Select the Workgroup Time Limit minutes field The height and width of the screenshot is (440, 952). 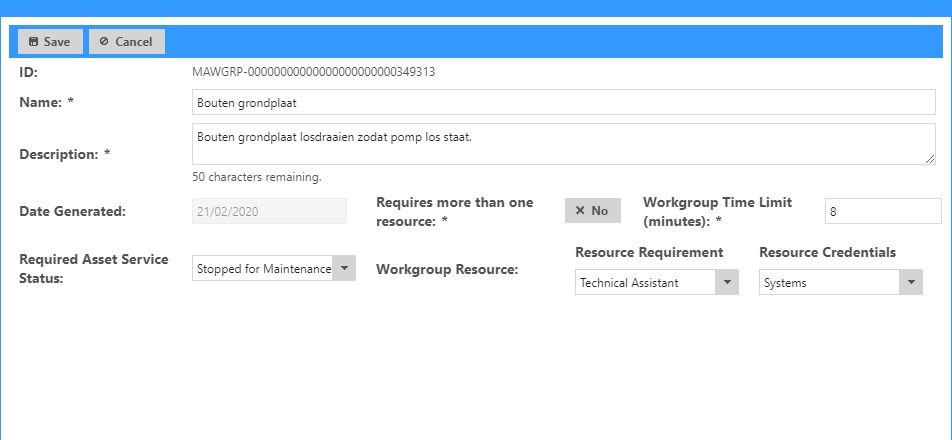[x=882, y=211]
